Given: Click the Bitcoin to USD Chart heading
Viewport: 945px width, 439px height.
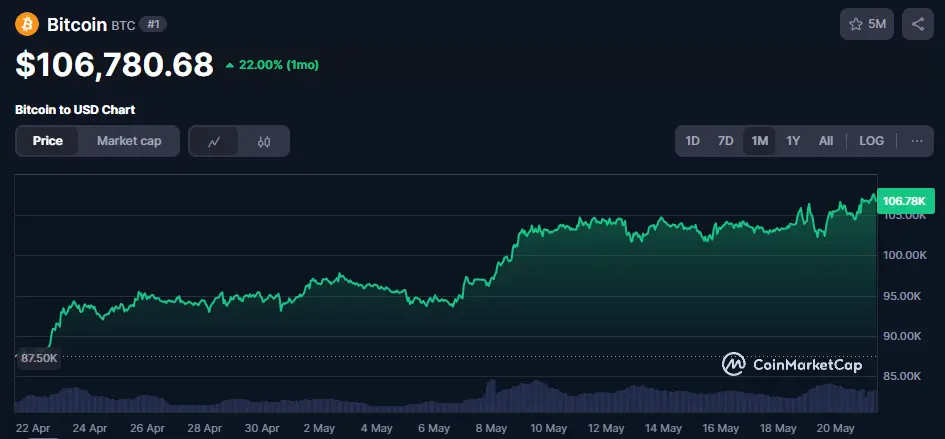Looking at the screenshot, I should [75, 110].
